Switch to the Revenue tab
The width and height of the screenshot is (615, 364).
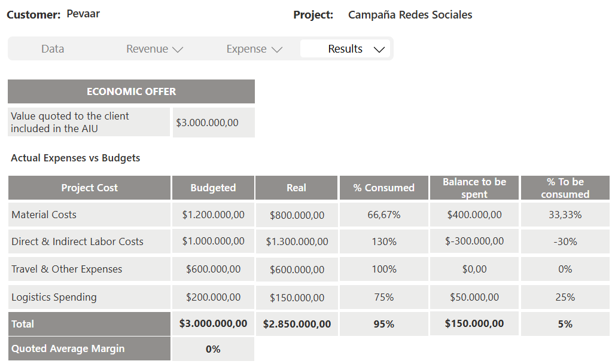click(x=147, y=49)
